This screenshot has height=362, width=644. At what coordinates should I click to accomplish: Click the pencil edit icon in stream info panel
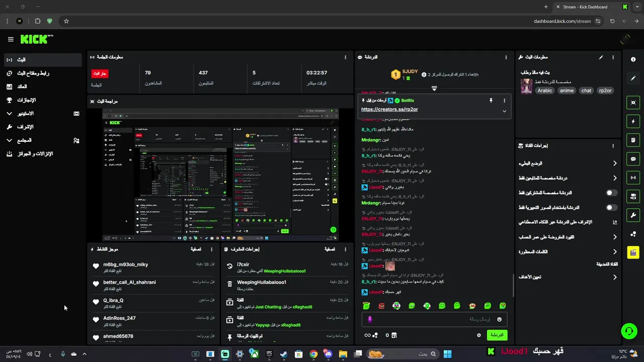601,57
